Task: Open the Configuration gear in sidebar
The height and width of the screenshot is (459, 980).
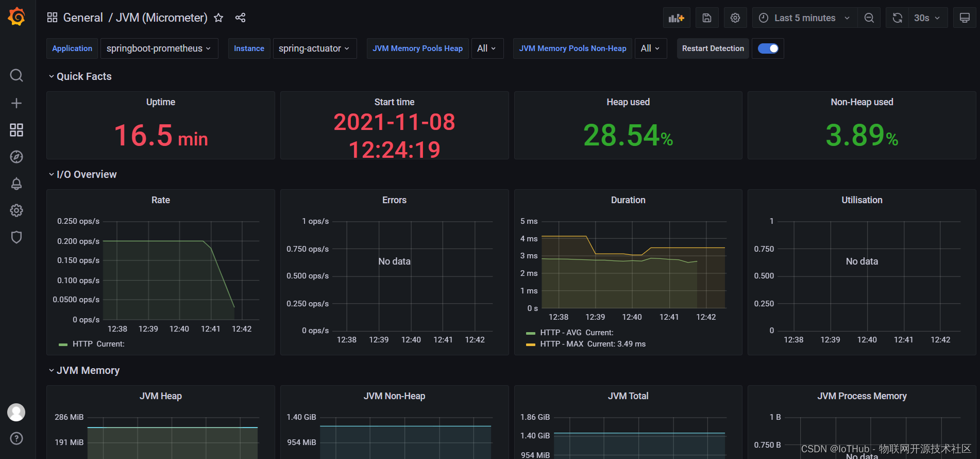Action: pos(16,210)
